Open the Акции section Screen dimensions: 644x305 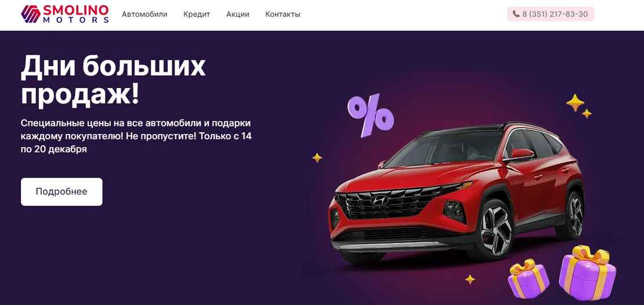click(x=238, y=14)
